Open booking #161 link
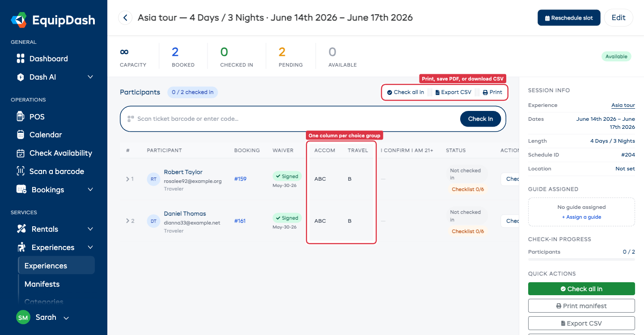This screenshot has width=644, height=335. click(240, 221)
